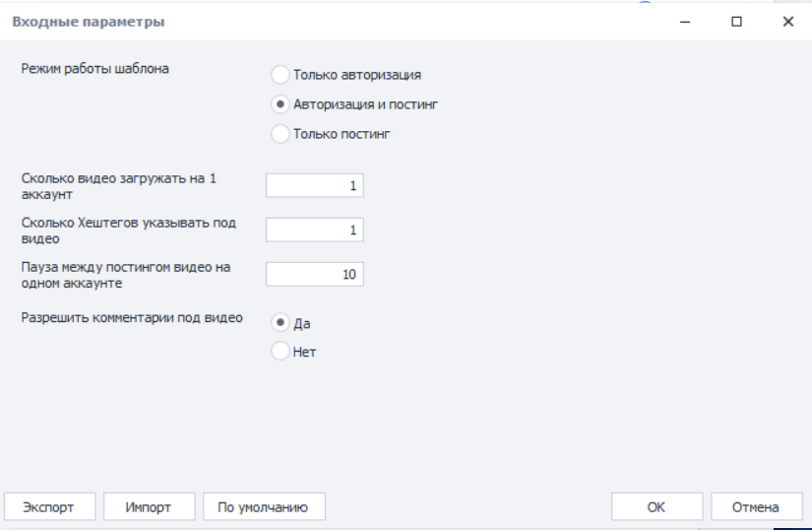Click the hashtags count input field
Viewport: 812px width, 530px height.
[315, 231]
